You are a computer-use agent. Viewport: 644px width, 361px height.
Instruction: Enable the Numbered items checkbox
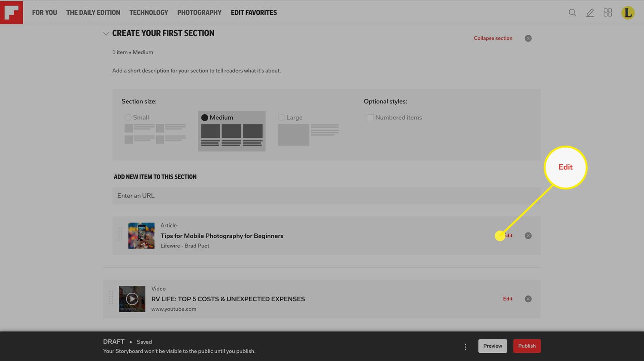click(x=370, y=118)
